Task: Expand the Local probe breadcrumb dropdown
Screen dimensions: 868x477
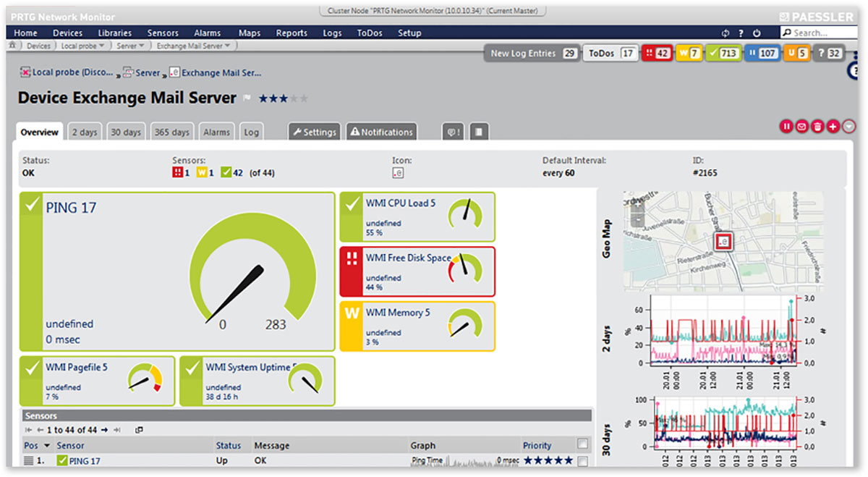Action: click(102, 46)
